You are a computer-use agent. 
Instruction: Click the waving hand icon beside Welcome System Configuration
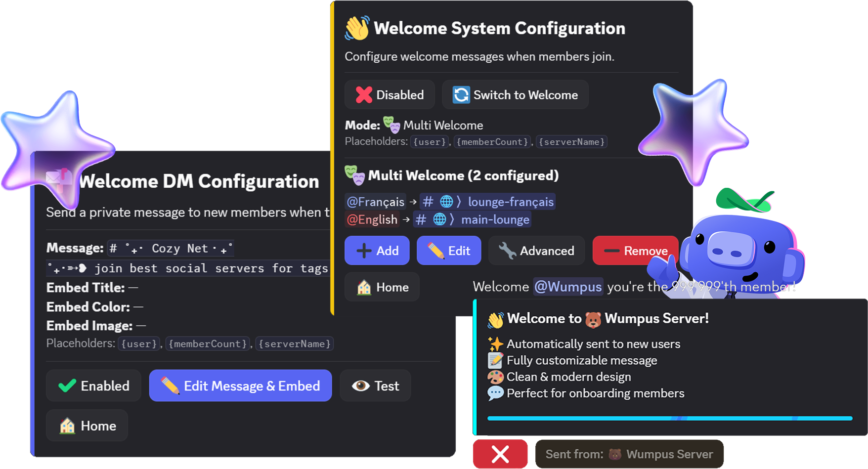coord(358,28)
